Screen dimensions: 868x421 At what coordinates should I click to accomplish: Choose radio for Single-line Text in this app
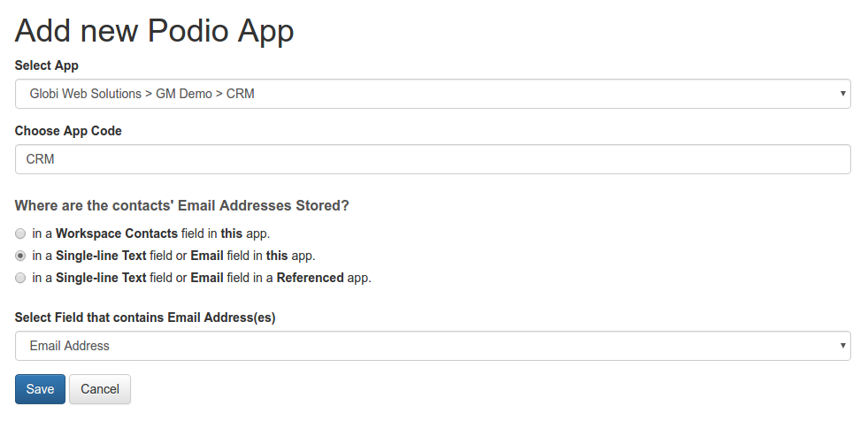(x=20, y=256)
